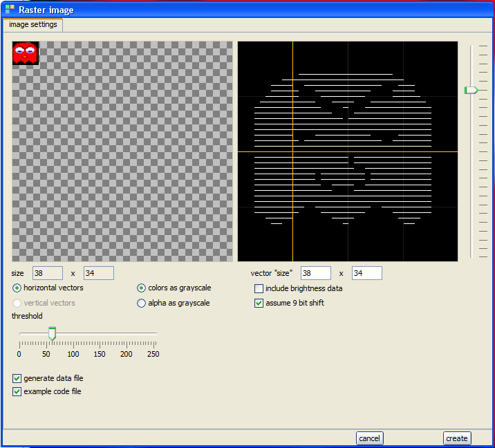Toggle example code file checkbox

click(17, 391)
